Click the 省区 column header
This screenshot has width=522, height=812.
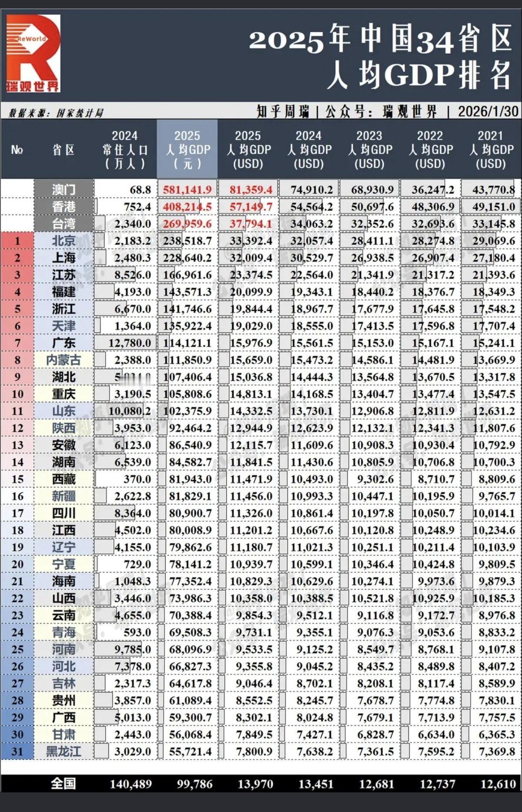64,150
